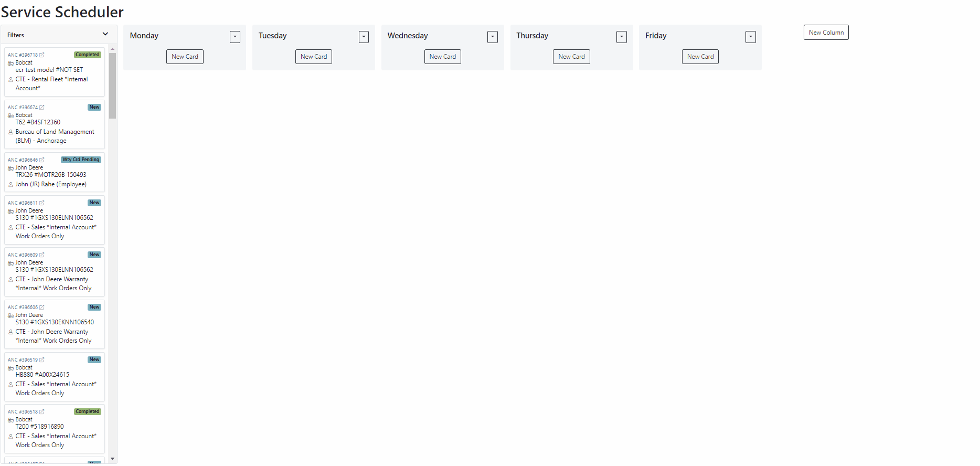980x466 pixels.
Task: Click the Filters panel label
Action: coord(16,35)
